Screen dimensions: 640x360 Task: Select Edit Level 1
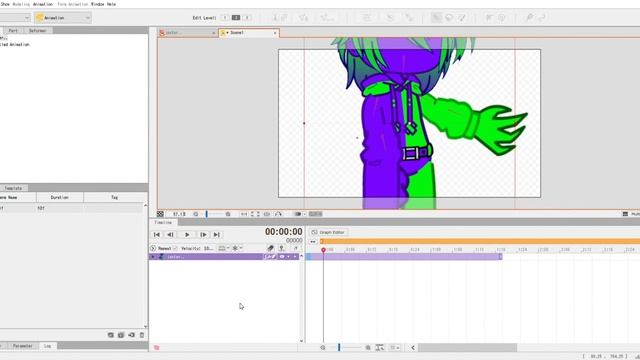click(x=224, y=18)
